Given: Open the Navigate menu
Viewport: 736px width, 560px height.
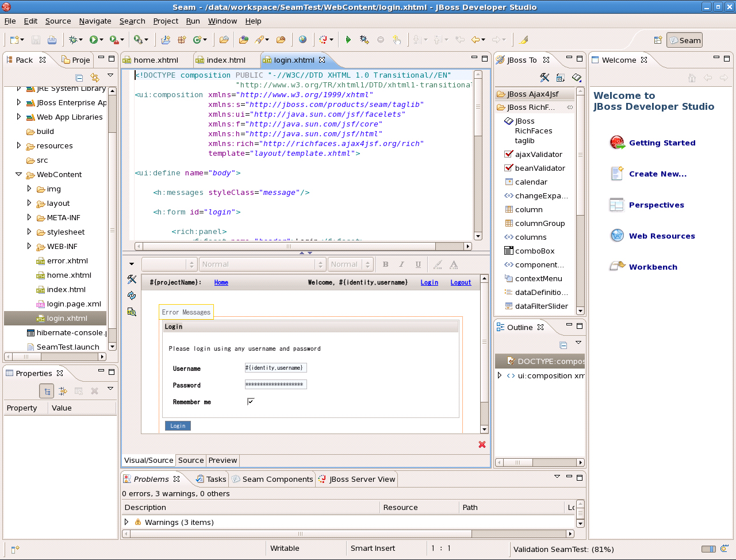Looking at the screenshot, I should [95, 21].
